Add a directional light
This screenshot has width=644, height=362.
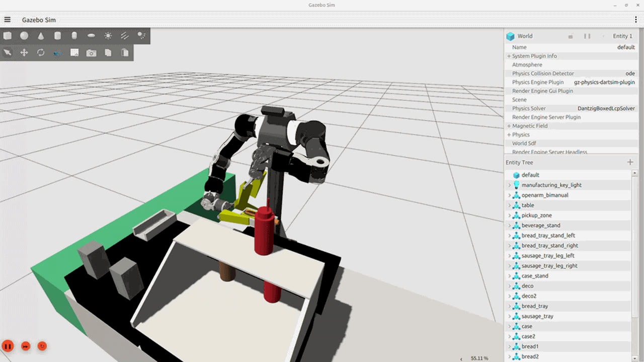[125, 36]
